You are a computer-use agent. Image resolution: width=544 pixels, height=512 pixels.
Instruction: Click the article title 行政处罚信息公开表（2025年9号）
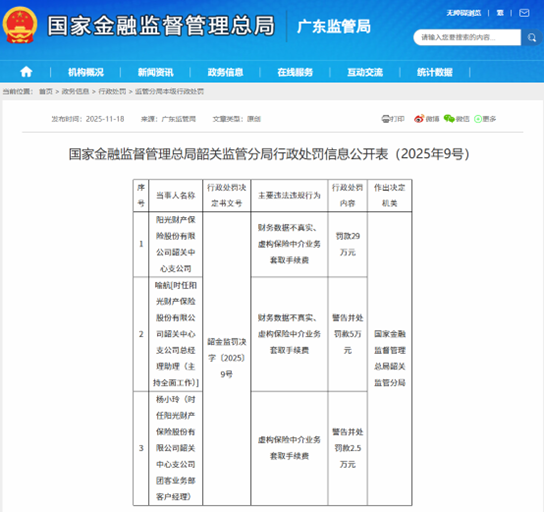coord(269,154)
